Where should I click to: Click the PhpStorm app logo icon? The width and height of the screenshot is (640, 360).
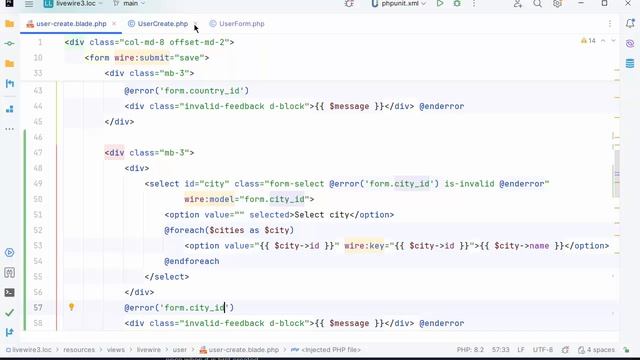(9, 3)
